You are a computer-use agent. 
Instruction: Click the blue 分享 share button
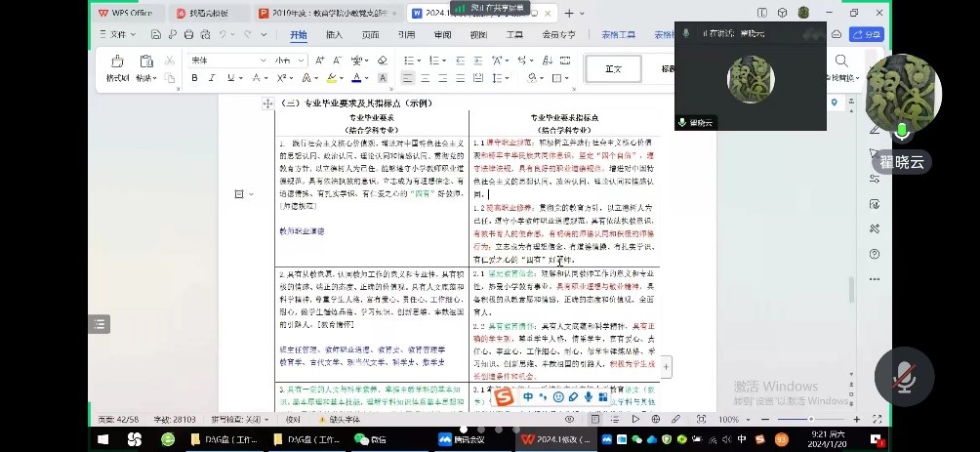[865, 35]
